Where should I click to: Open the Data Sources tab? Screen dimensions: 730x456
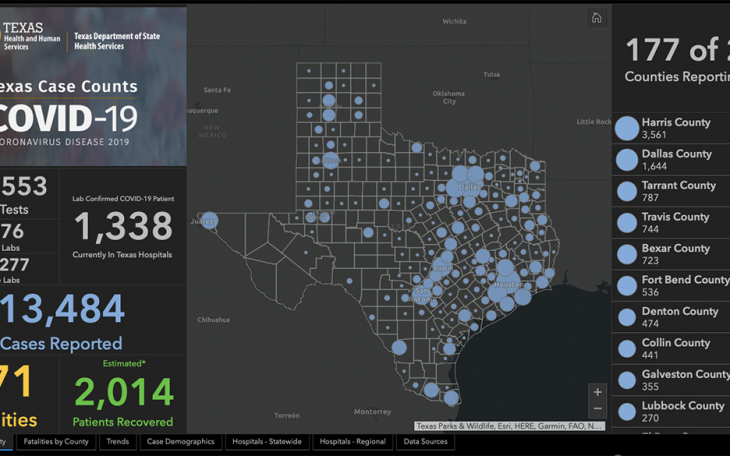coord(425,441)
